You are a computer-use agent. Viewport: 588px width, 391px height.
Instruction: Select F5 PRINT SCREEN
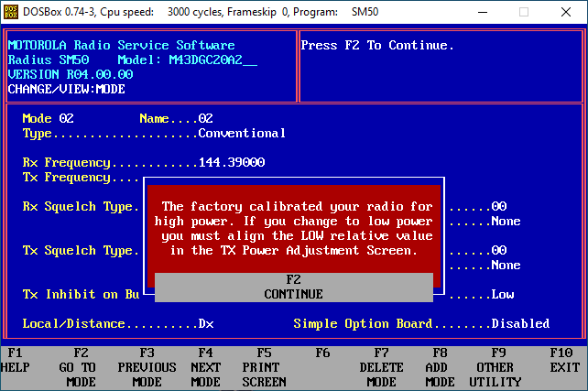264,367
